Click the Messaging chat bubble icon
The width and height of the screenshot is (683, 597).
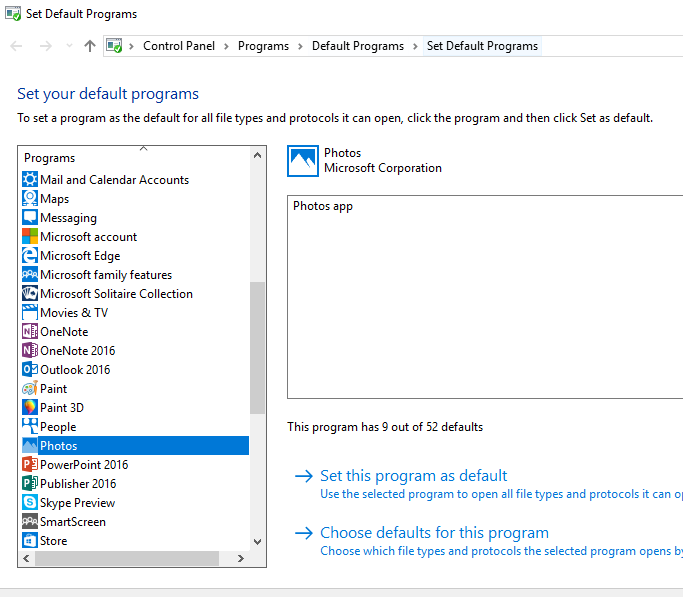pyautogui.click(x=30, y=217)
